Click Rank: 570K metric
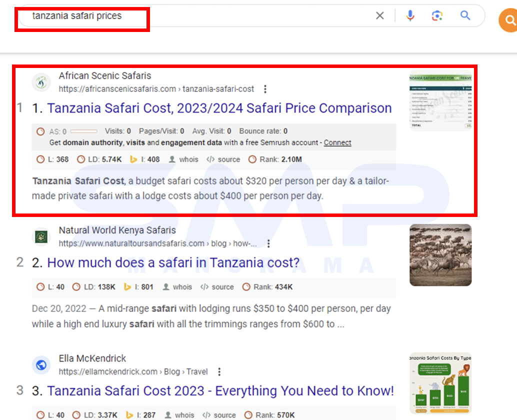The image size is (517, 420). pyautogui.click(x=269, y=415)
